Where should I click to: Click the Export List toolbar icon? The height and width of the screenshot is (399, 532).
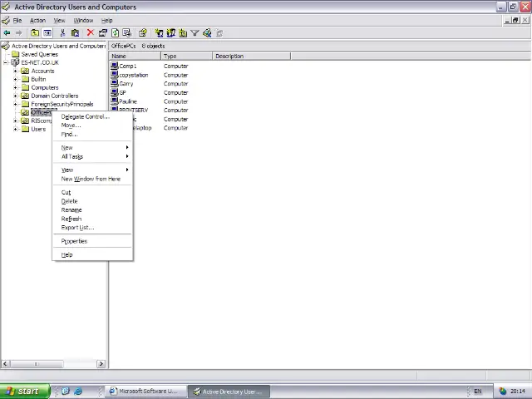pyautogui.click(x=127, y=33)
